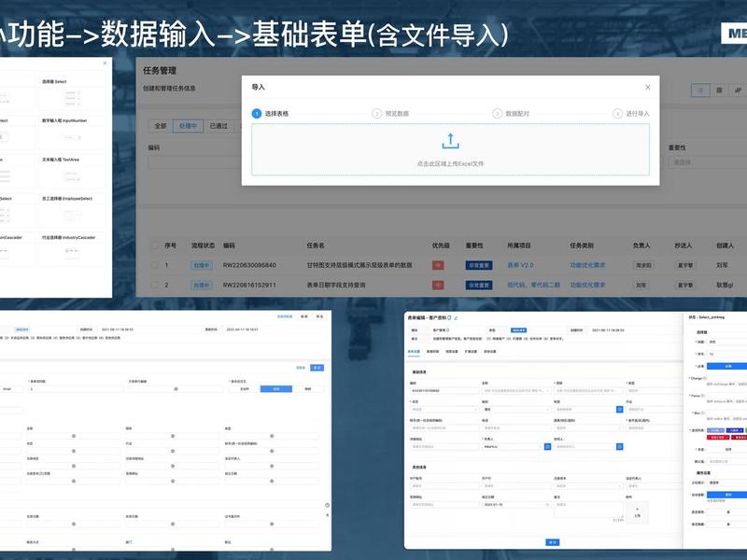Select the grid view icon in task management

tap(719, 90)
